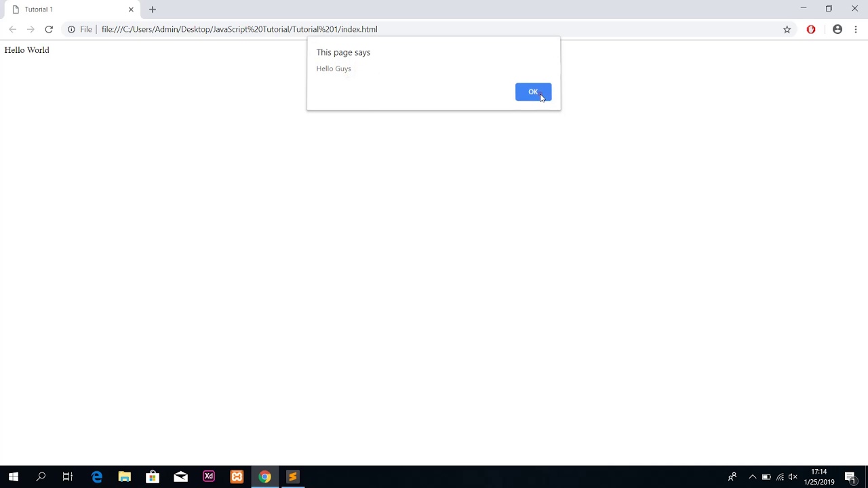Image resolution: width=868 pixels, height=488 pixels.
Task: Reload the current page
Action: point(49,29)
